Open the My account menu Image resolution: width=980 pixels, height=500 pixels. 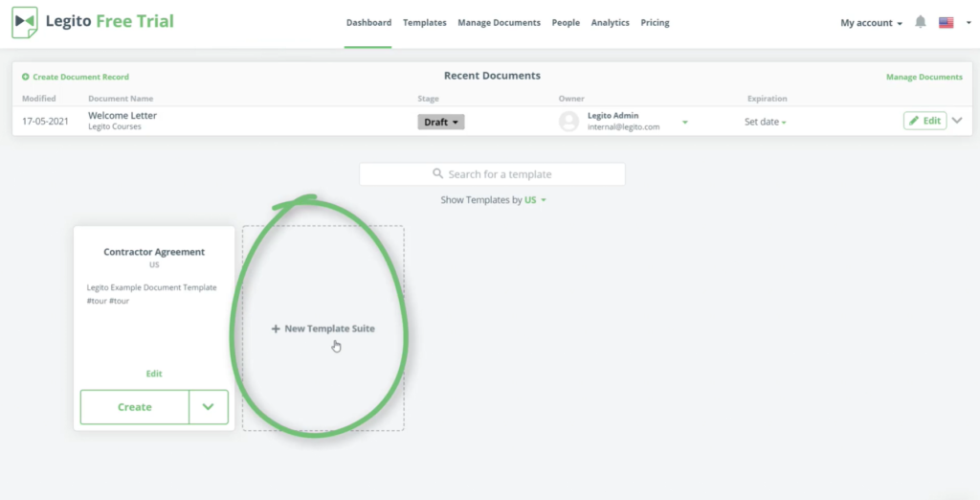(x=871, y=23)
